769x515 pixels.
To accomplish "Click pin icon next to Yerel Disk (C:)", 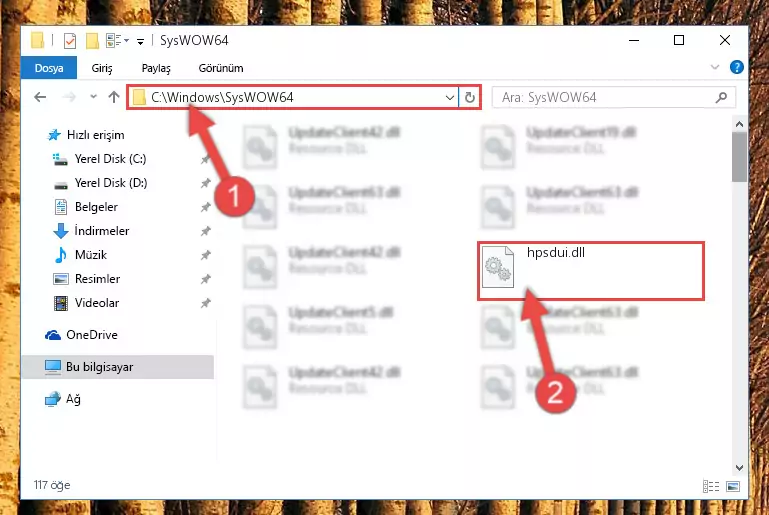I will (x=205, y=159).
